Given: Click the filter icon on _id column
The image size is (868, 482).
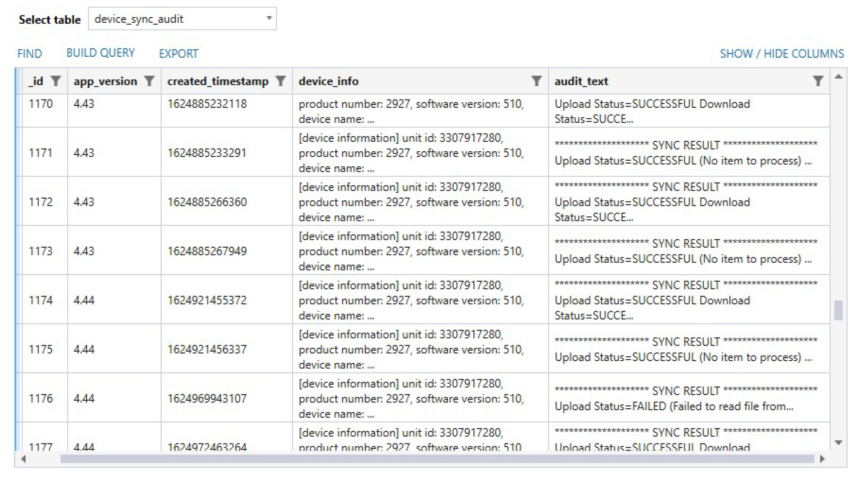Looking at the screenshot, I should click(x=55, y=81).
